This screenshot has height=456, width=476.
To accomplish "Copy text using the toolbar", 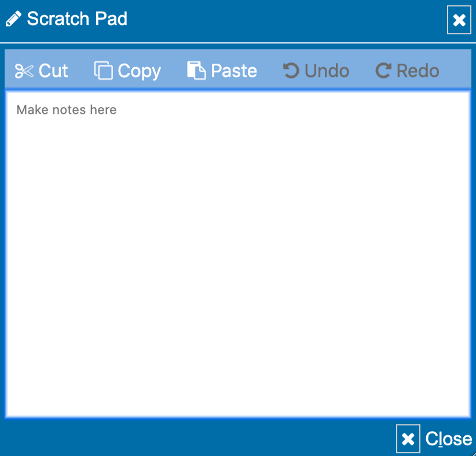I will 127,70.
